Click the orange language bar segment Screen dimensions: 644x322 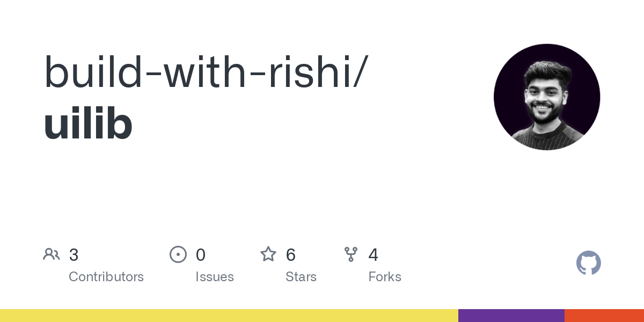[604, 316]
